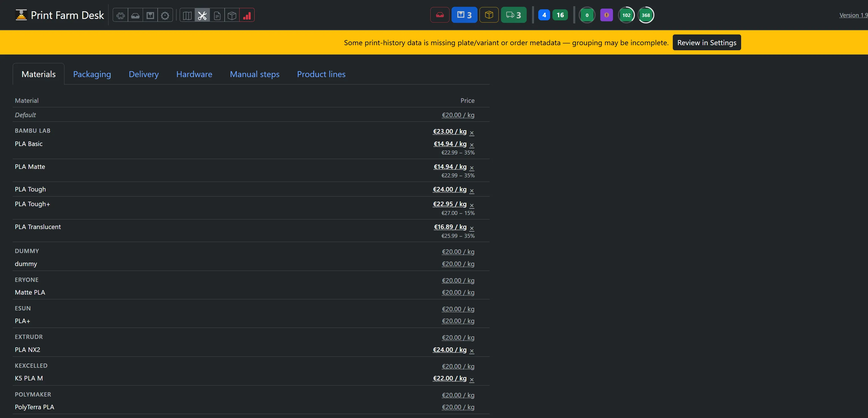The image size is (868, 418).
Task: Click the gray inbox tray toolbar icon
Action: tap(135, 15)
